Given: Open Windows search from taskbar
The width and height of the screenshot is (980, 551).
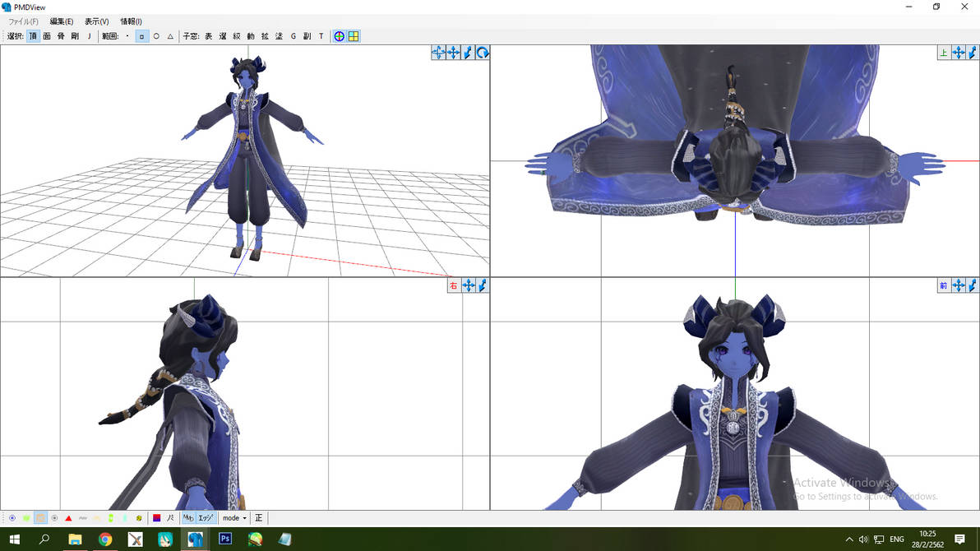Looking at the screenshot, I should point(44,539).
